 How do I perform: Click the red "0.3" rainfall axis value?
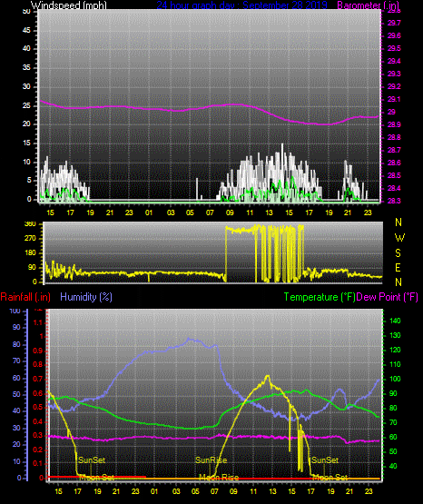click(x=38, y=436)
